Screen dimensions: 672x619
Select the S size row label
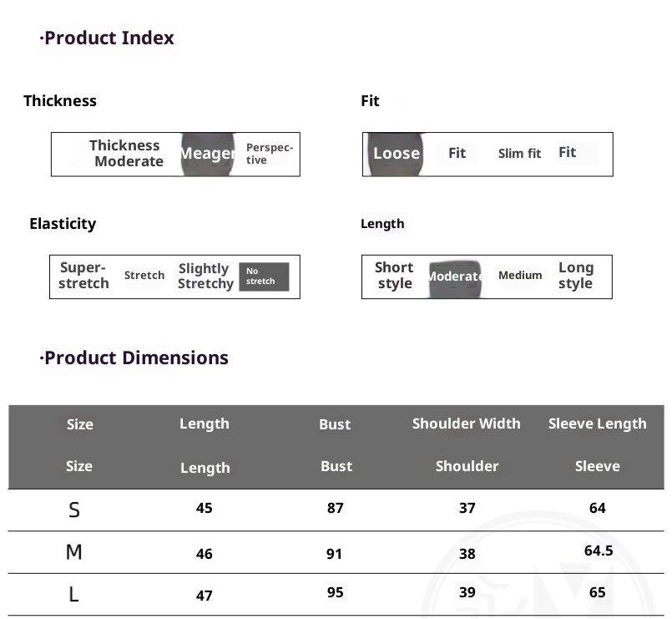point(74,510)
